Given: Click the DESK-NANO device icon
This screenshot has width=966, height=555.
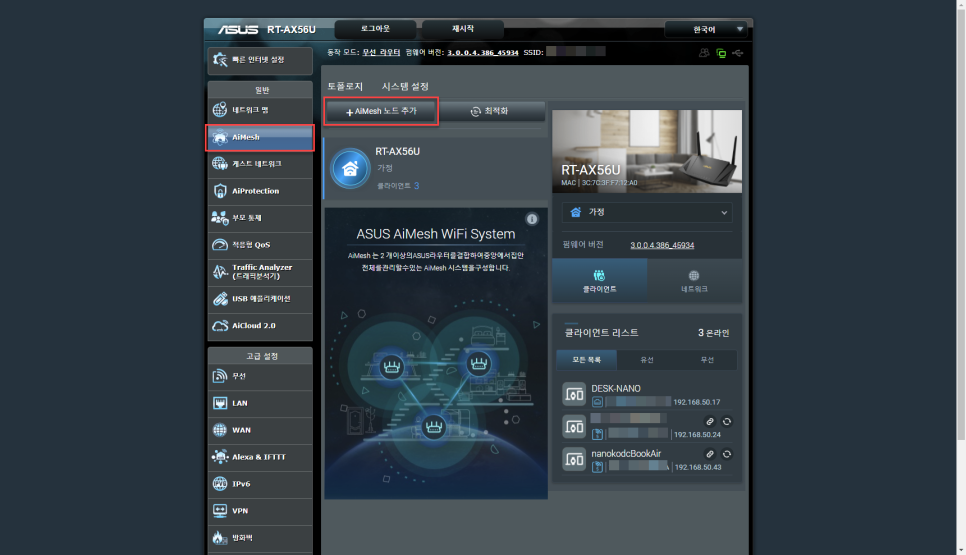Looking at the screenshot, I should [x=574, y=394].
